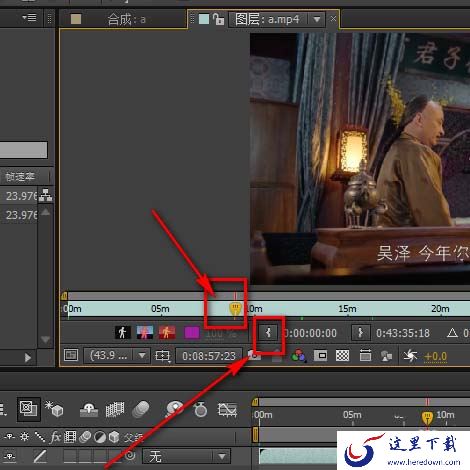Open the show channel RGB icon
Image resolution: width=470 pixels, height=470 pixels.
point(298,356)
